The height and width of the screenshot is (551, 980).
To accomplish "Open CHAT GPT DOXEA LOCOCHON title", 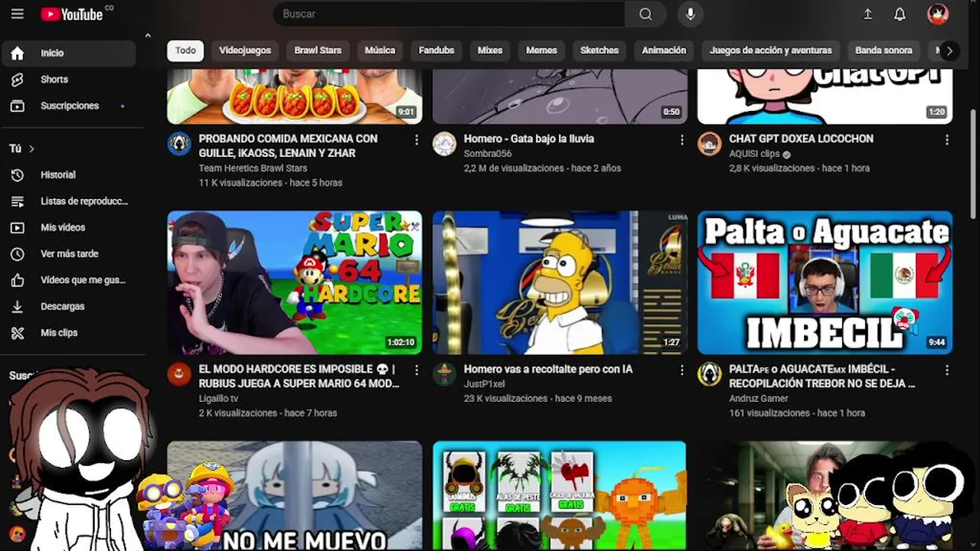I will pyautogui.click(x=801, y=139).
